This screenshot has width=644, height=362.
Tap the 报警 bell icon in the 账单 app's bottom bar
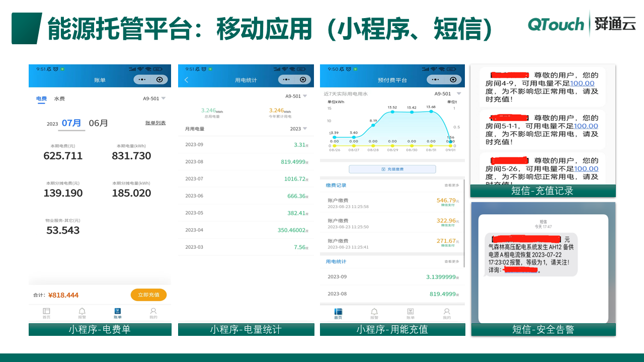(82, 313)
